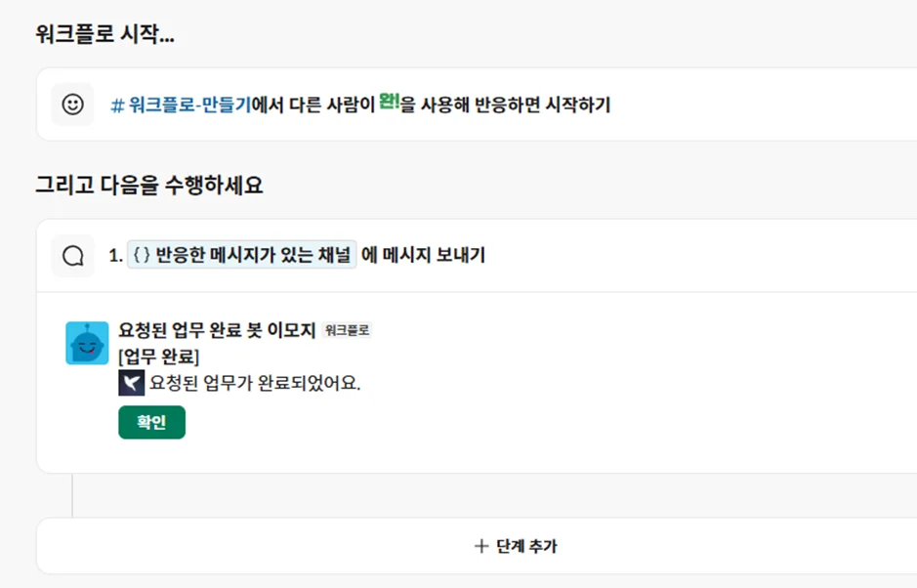Click the dark bird emoji in the message
Viewport: 917px width, 588px height.
coord(131,383)
